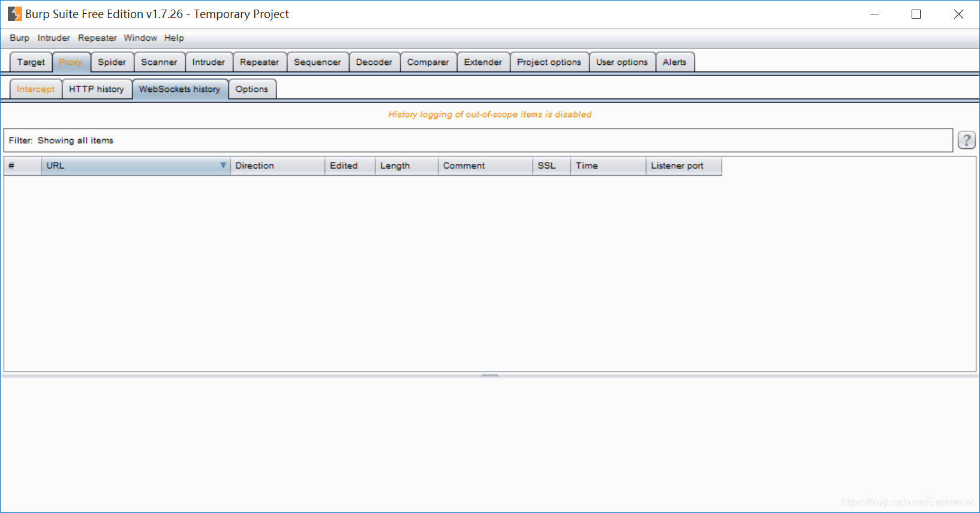Open the filter help question mark icon

point(966,140)
